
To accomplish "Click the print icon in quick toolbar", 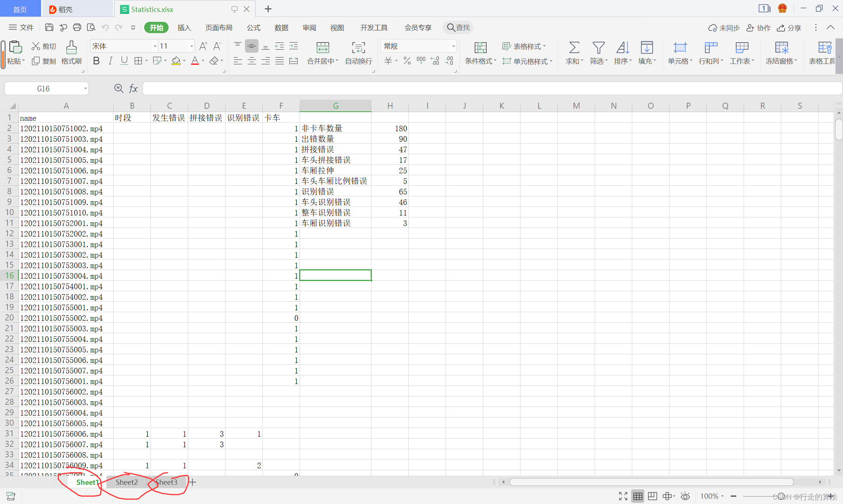I will [x=77, y=27].
